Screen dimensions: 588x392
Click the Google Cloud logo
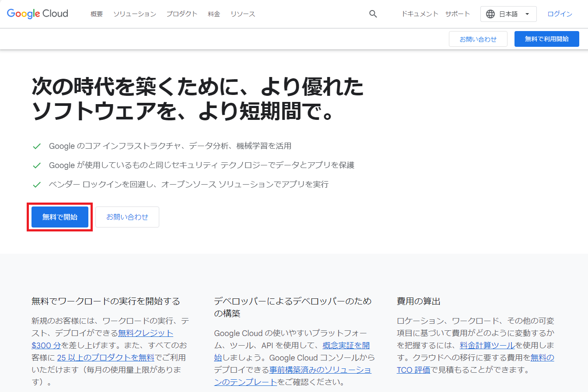tap(37, 14)
